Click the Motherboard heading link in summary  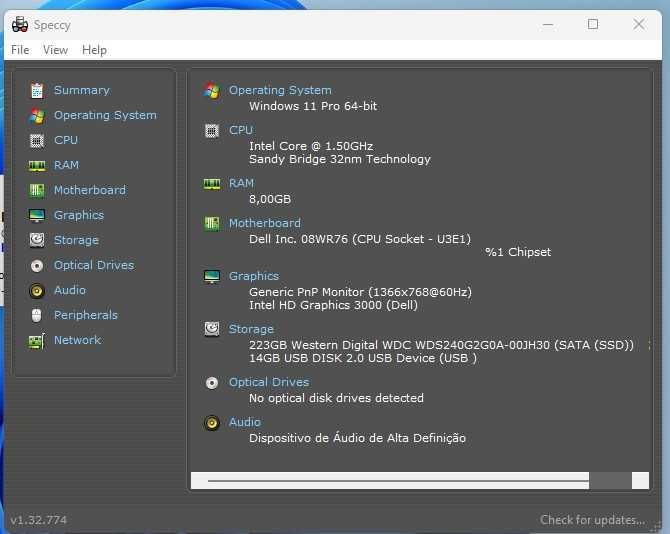264,223
